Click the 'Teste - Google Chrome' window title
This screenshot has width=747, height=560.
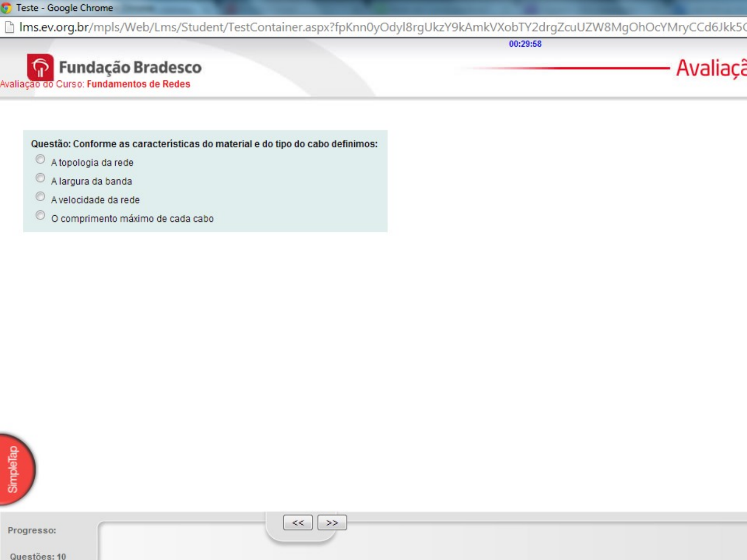[x=64, y=8]
